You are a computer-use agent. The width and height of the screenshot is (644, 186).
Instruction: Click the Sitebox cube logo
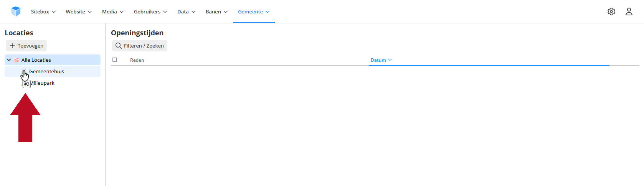click(16, 12)
